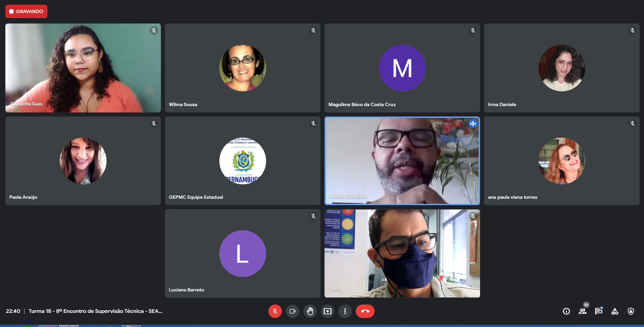The height and width of the screenshot is (327, 644).
Task: Open host controls shield icon
Action: click(631, 311)
